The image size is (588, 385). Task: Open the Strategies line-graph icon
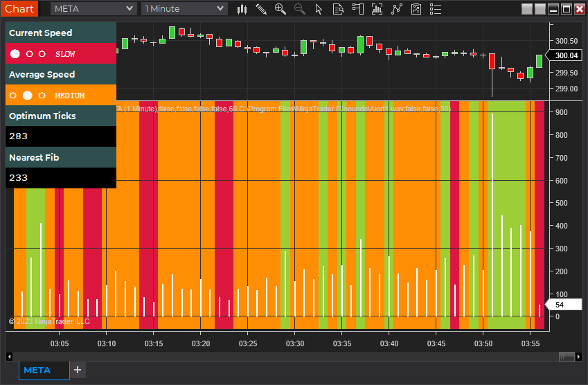pyautogui.click(x=397, y=9)
